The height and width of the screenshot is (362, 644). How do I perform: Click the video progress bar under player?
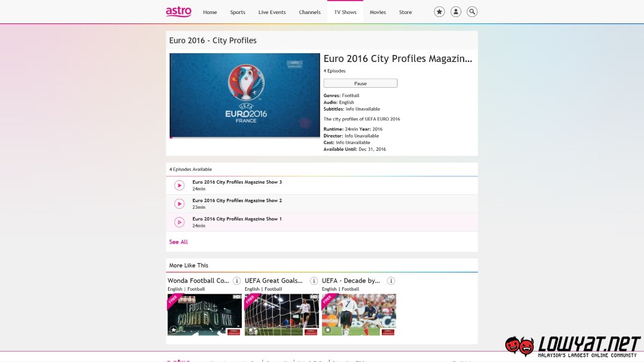point(245,137)
